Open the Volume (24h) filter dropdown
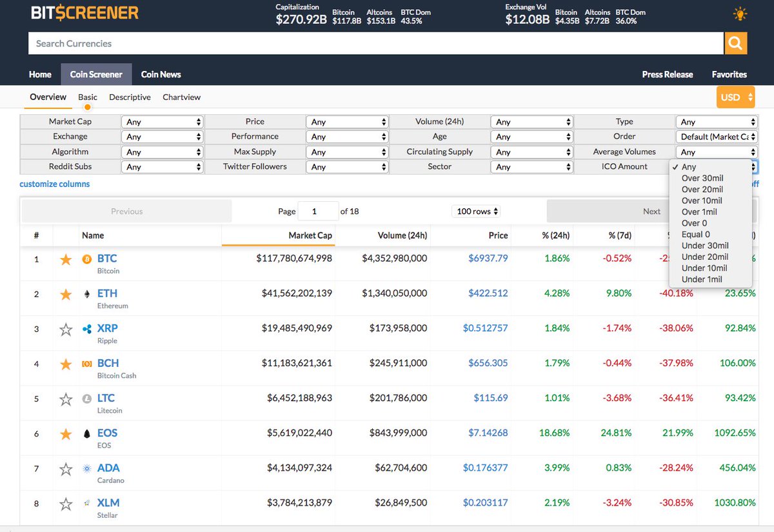The image size is (774, 532). pos(532,122)
